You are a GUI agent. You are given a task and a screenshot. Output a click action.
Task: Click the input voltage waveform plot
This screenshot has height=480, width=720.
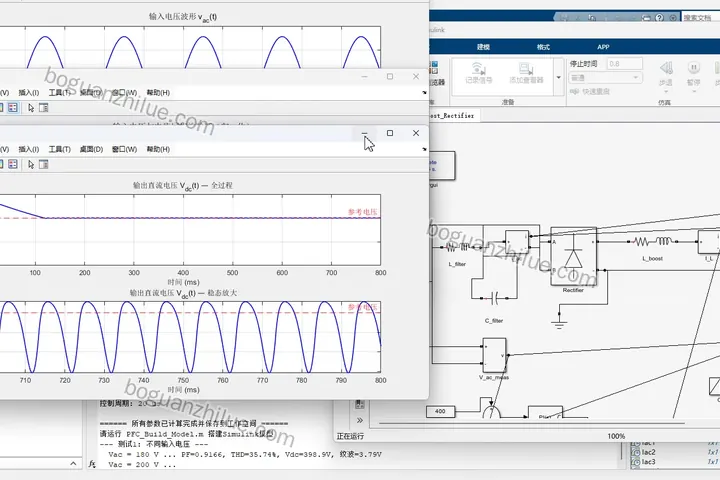click(190, 47)
